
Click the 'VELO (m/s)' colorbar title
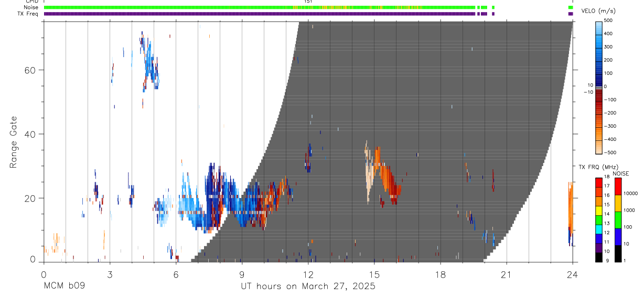click(x=598, y=11)
